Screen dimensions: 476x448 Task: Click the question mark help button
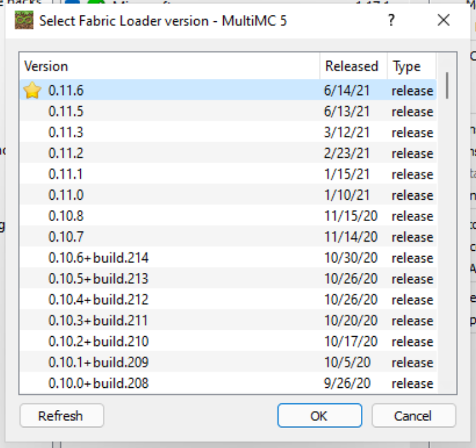(x=391, y=21)
